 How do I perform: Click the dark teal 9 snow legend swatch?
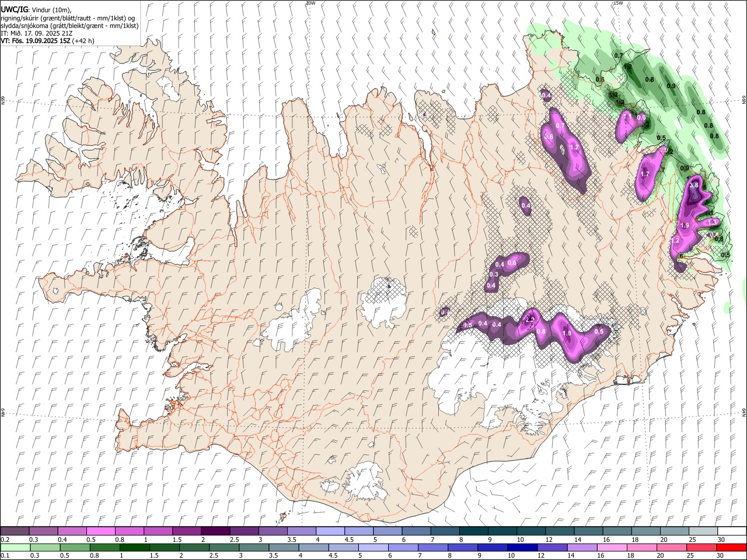(502, 531)
